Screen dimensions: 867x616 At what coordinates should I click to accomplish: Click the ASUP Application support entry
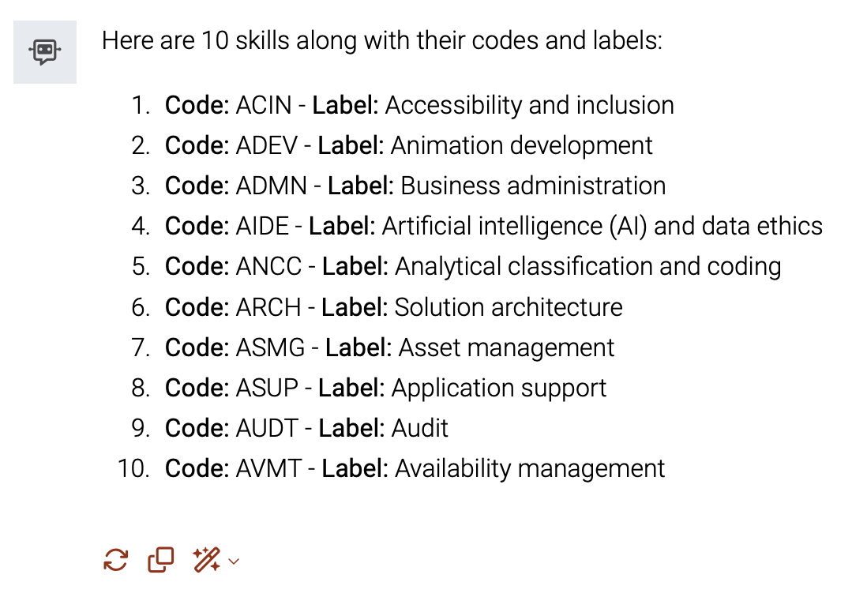click(x=386, y=388)
